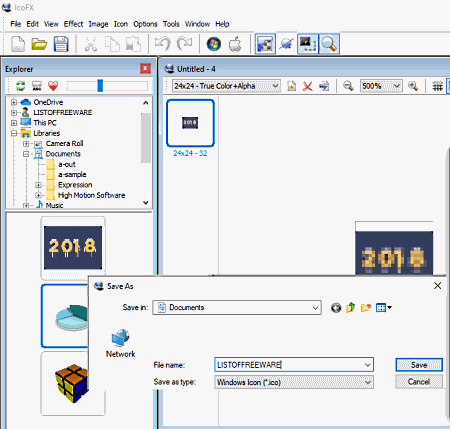Zoom out with magnifier minus icon
Image resolution: width=450 pixels, height=429 pixels.
(348, 86)
